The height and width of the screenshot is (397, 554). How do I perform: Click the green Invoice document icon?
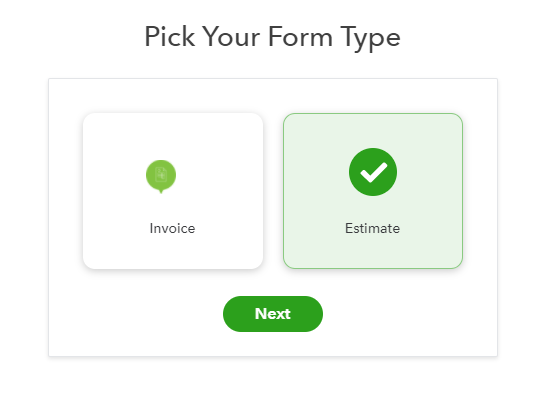161,176
